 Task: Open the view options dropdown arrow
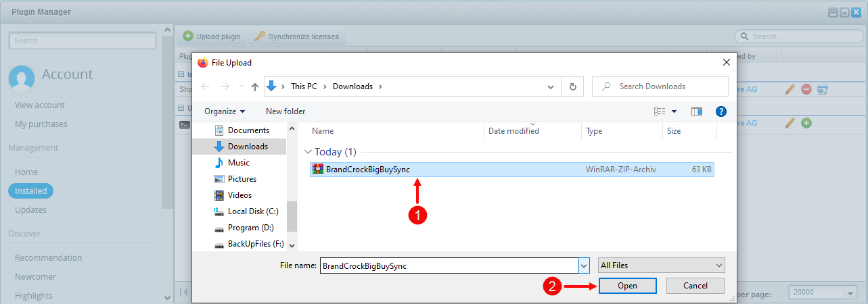[x=674, y=111]
